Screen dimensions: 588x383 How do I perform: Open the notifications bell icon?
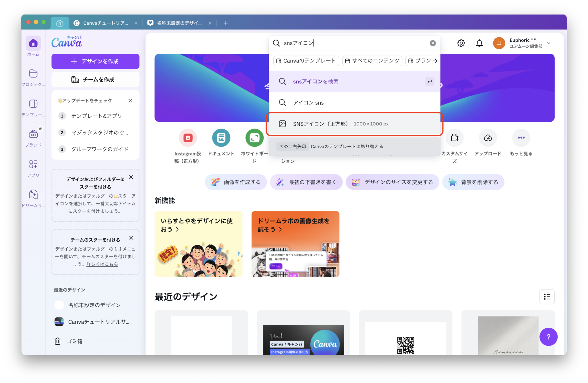click(x=479, y=43)
